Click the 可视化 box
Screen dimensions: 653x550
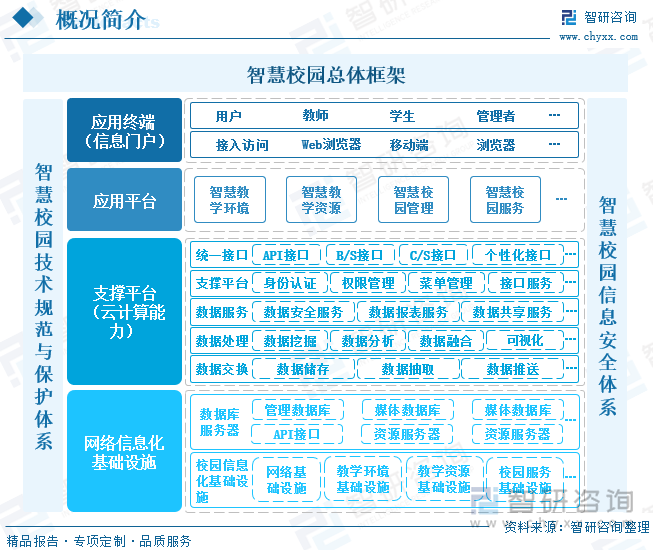point(525,340)
